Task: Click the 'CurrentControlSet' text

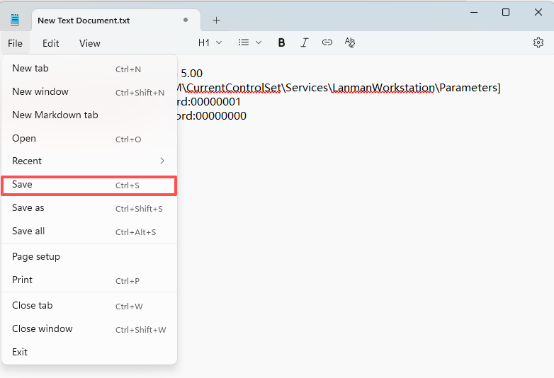Action: coord(234,88)
